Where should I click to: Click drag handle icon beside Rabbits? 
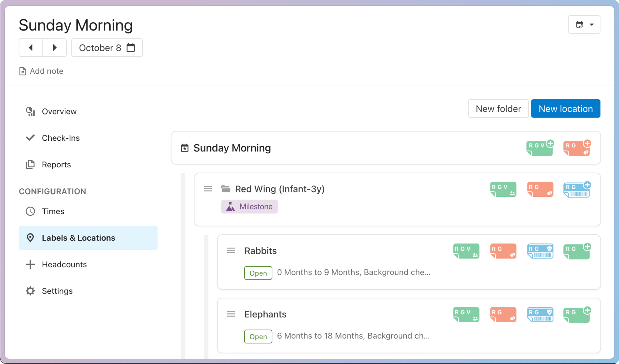click(x=231, y=251)
